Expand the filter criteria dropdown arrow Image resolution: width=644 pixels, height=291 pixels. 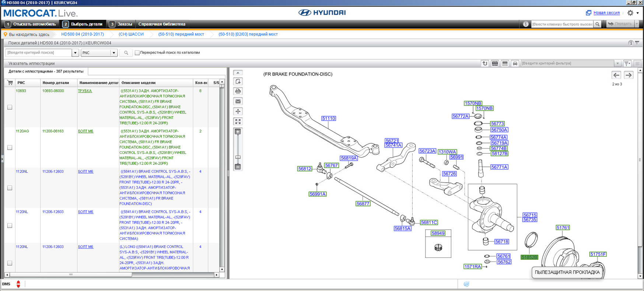pyautogui.click(x=617, y=63)
